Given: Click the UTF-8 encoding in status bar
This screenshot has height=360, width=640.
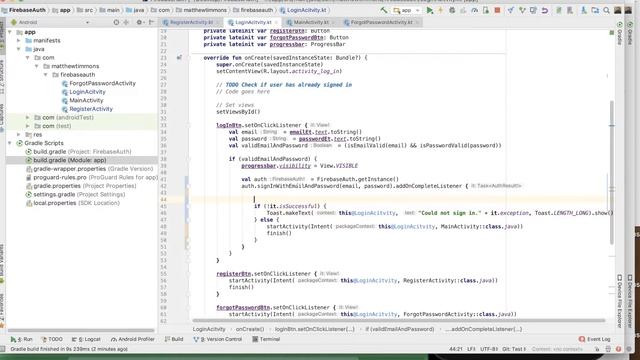Looking at the screenshot, I should point(489,349).
